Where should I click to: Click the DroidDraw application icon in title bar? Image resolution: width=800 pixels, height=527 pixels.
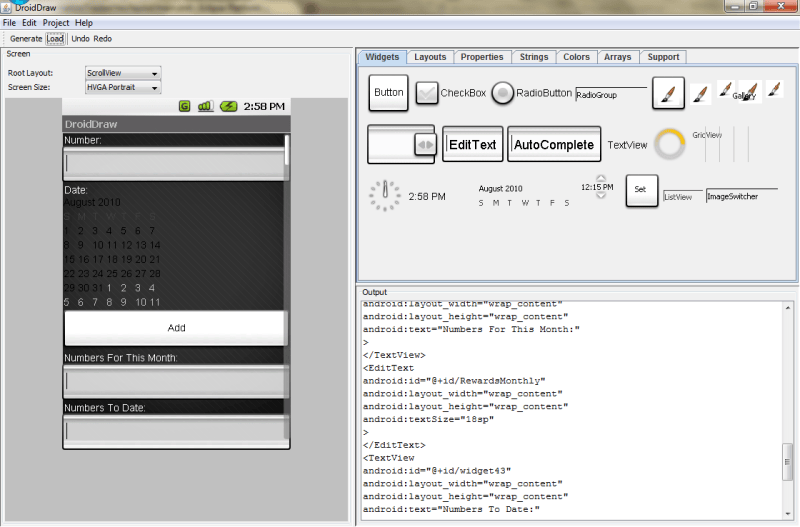click(6, 7)
